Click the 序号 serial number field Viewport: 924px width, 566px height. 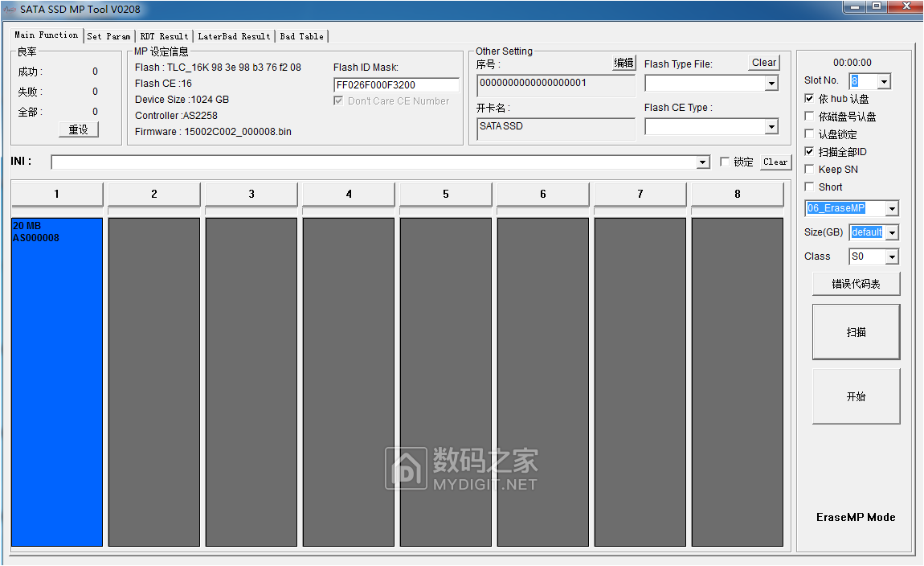556,85
